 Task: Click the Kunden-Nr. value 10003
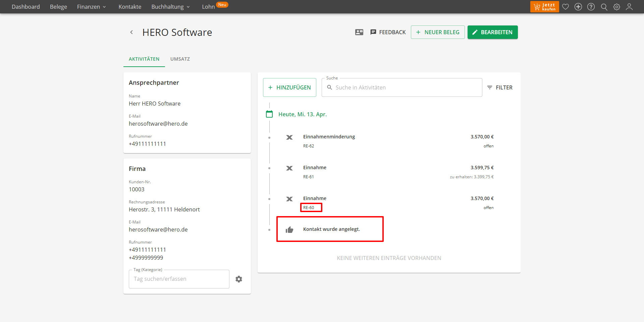137,189
